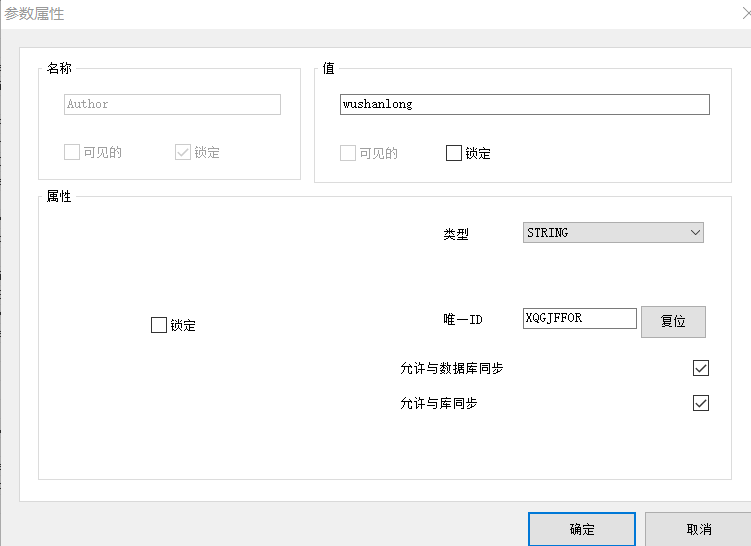Screen dimensions: 751x546
Task: Cancel with the 取消 button
Action: [x=699, y=529]
